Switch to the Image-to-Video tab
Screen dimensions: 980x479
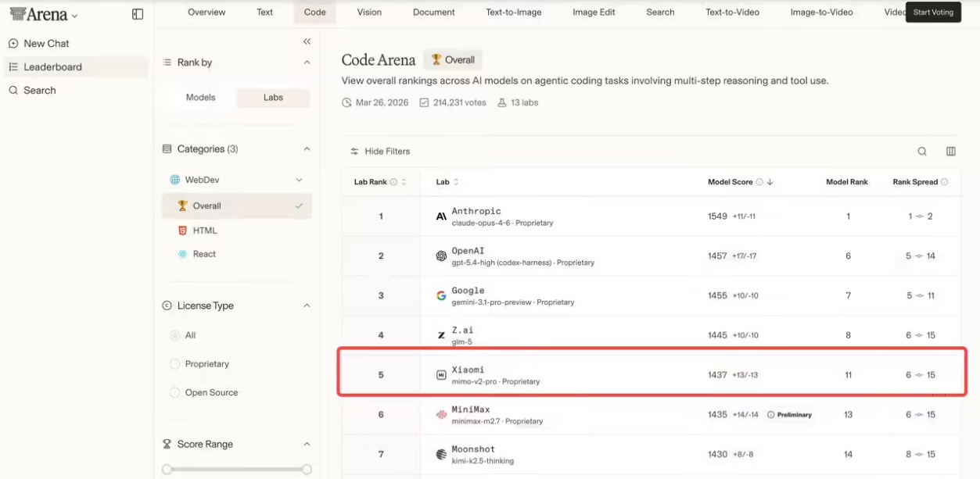point(821,13)
